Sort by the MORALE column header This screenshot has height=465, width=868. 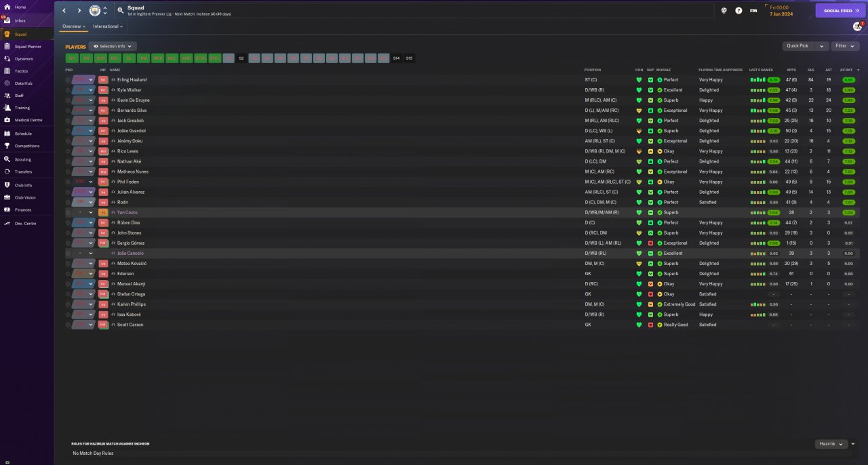(663, 70)
